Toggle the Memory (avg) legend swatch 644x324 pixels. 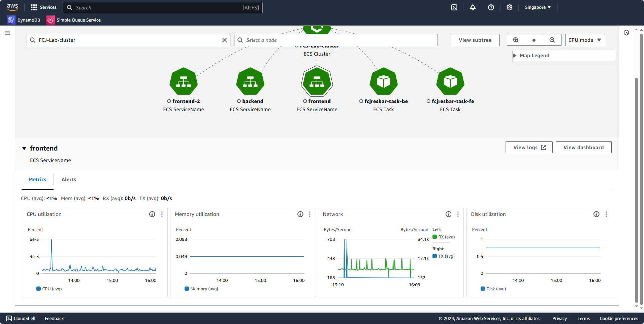(x=187, y=289)
